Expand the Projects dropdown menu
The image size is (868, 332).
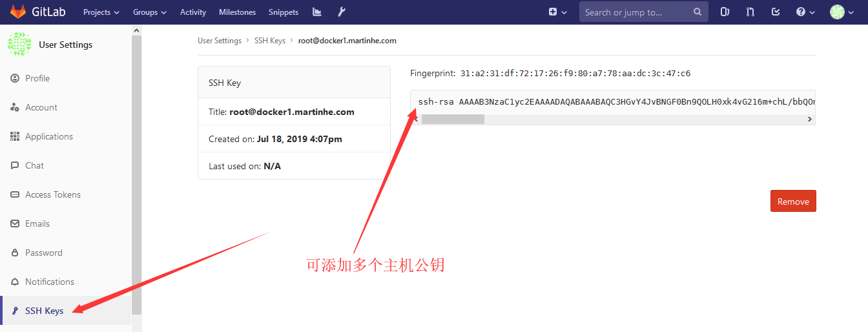101,12
